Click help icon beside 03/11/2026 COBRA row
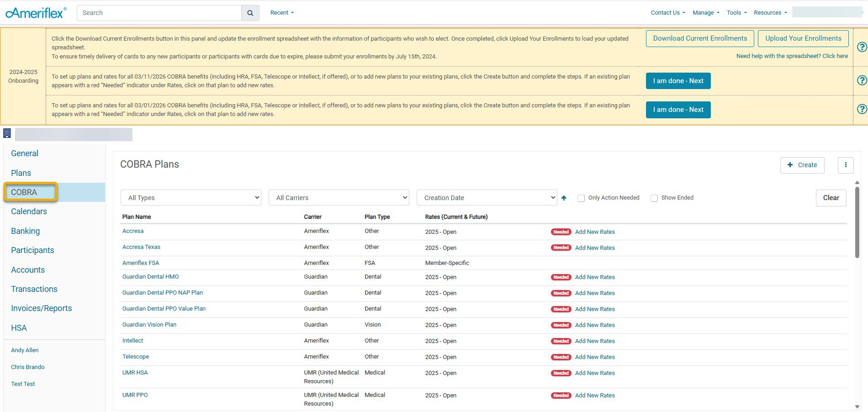868x412 pixels. 862,80
